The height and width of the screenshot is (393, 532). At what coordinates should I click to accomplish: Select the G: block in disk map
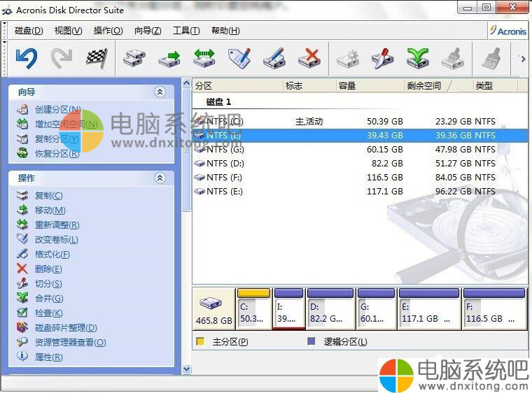(377, 309)
